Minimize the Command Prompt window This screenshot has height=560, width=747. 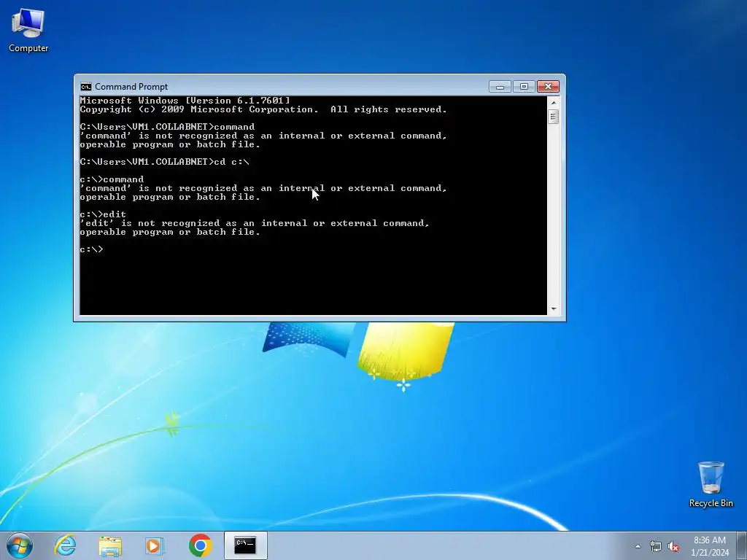tap(500, 87)
